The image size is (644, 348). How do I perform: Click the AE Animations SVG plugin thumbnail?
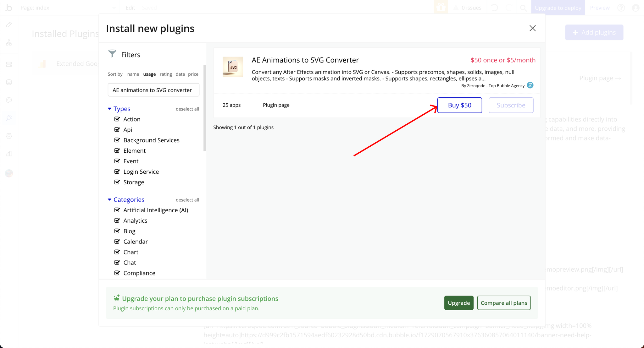(x=233, y=67)
